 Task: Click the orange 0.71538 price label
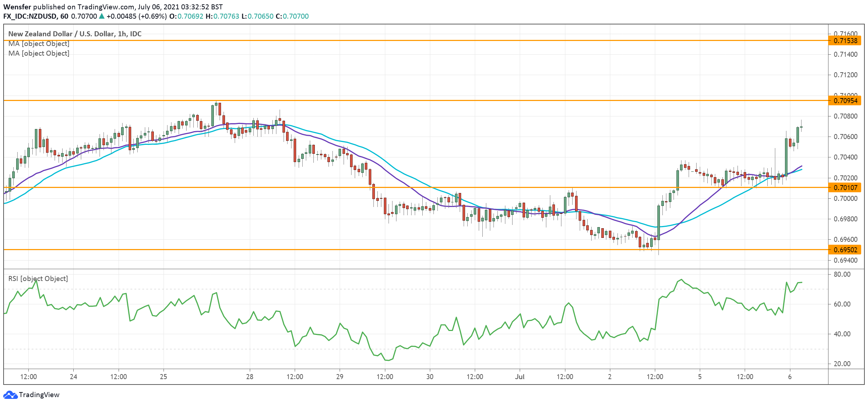[x=845, y=41]
